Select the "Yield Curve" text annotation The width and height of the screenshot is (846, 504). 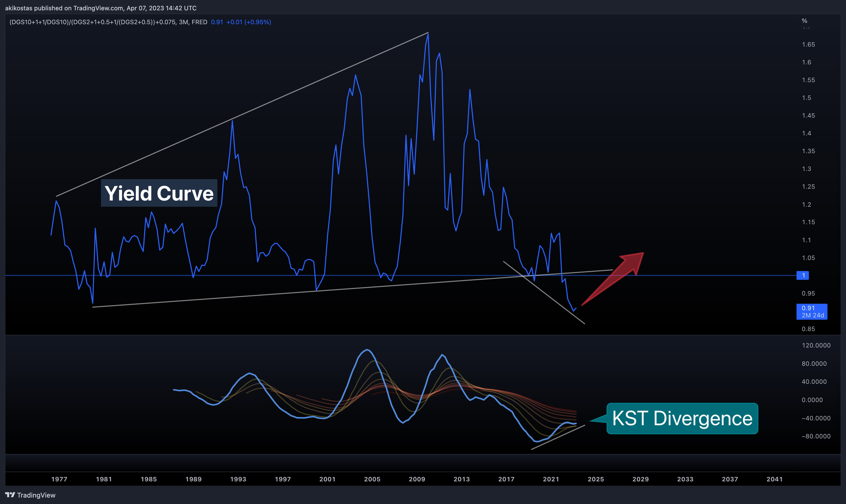159,193
